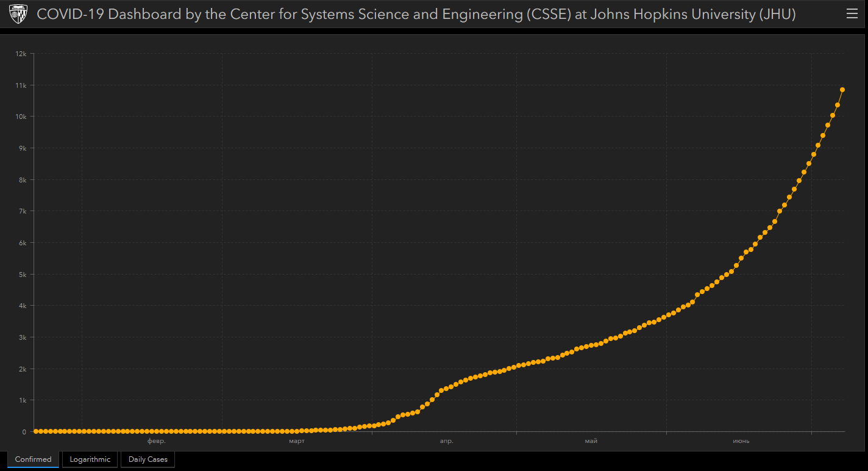Select the Confirmed tab
Viewport: 868px width, 471px height.
coord(34,459)
